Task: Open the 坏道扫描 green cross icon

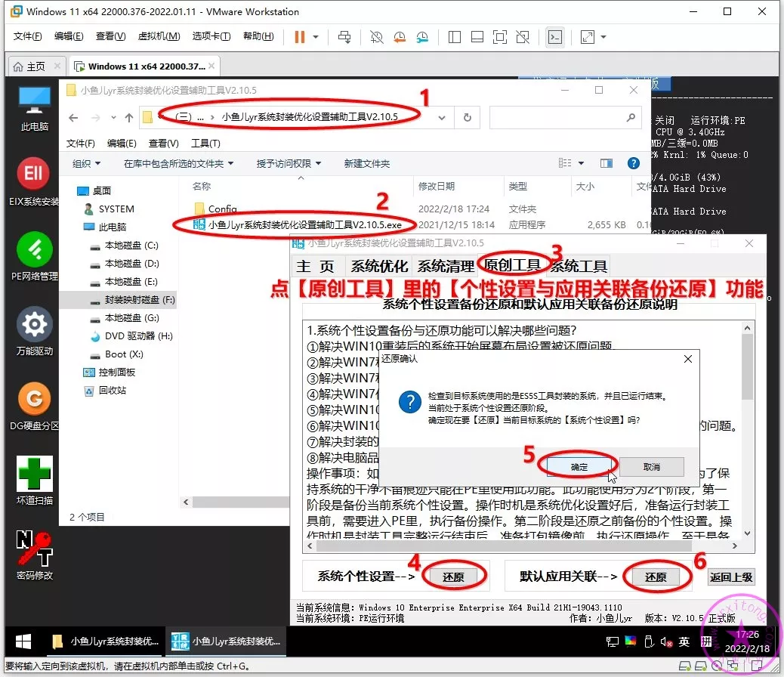Action: coord(34,474)
